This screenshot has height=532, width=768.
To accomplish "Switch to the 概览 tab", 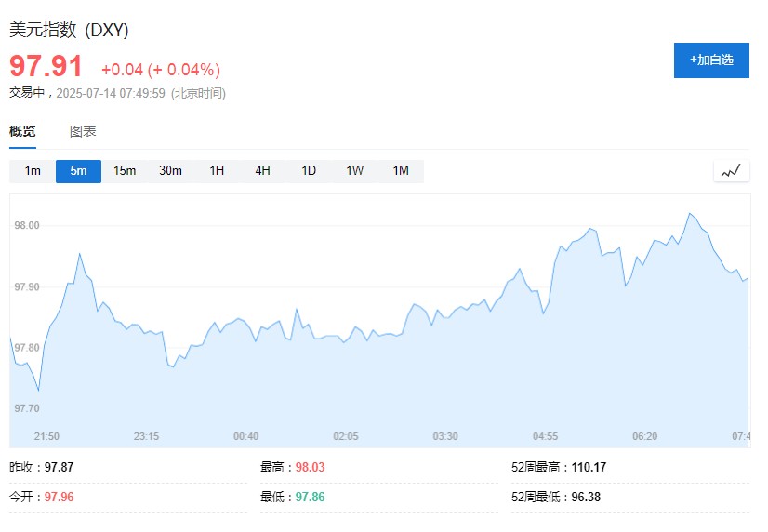I will pyautogui.click(x=22, y=131).
